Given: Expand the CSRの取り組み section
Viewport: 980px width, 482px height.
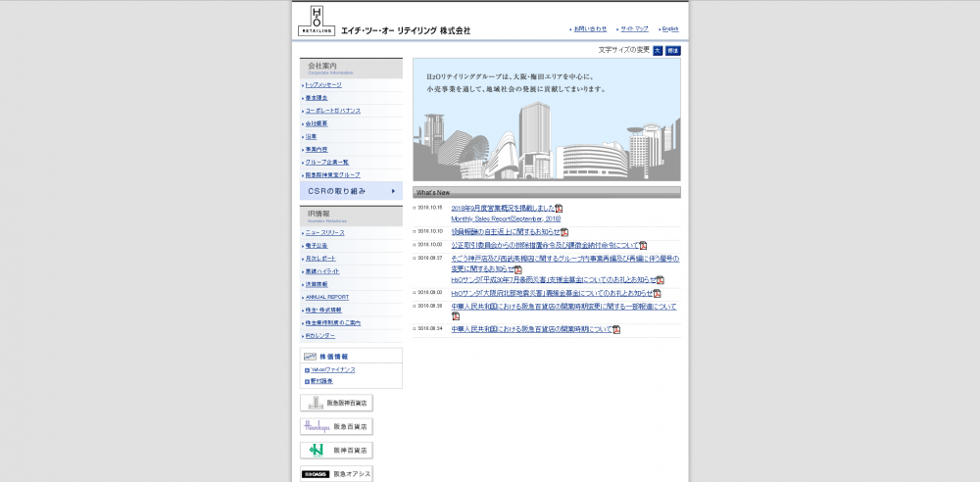Looking at the screenshot, I should [x=351, y=191].
